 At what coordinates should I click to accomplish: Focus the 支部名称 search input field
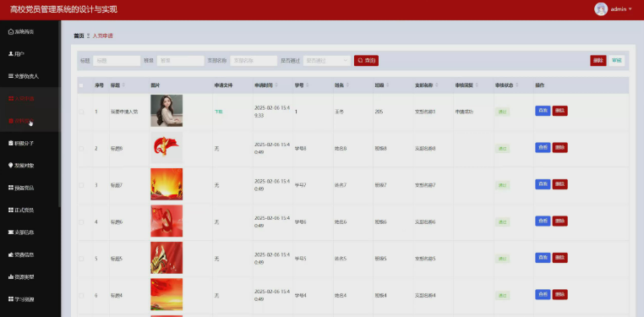pos(254,61)
